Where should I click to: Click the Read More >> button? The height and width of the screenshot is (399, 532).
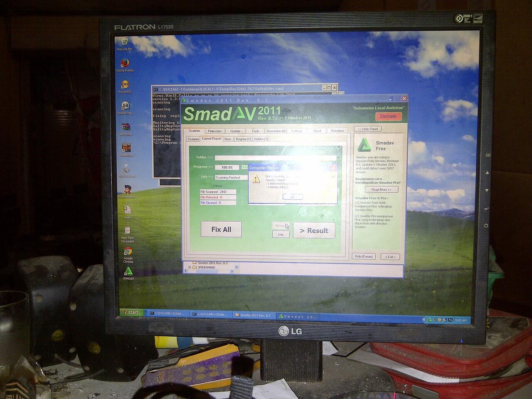382,190
